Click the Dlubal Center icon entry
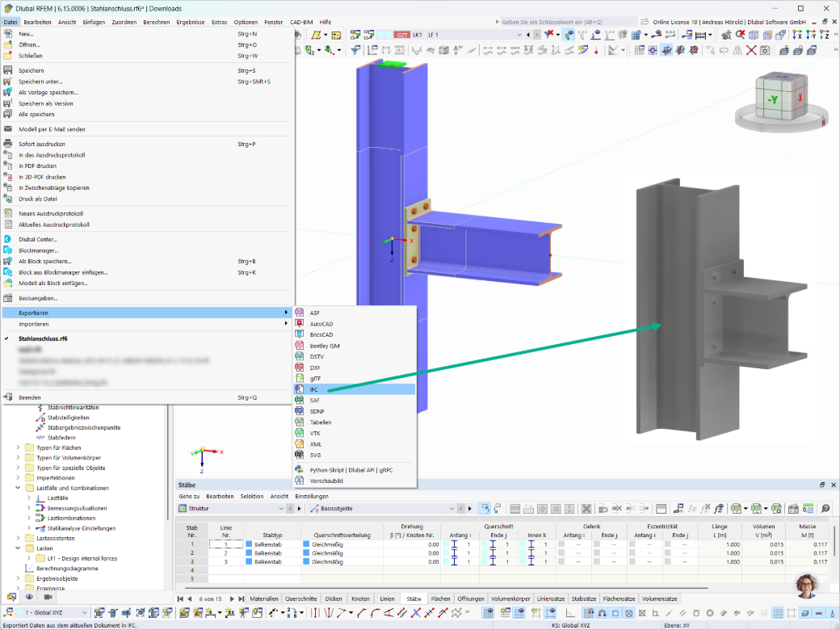Viewport: 840px width, 630px height. pyautogui.click(x=8, y=239)
